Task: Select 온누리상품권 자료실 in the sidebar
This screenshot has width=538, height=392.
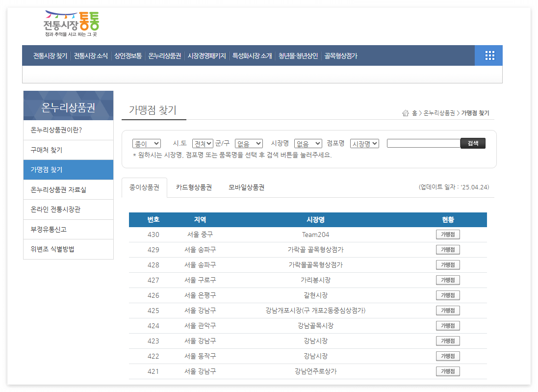Action: pos(68,189)
